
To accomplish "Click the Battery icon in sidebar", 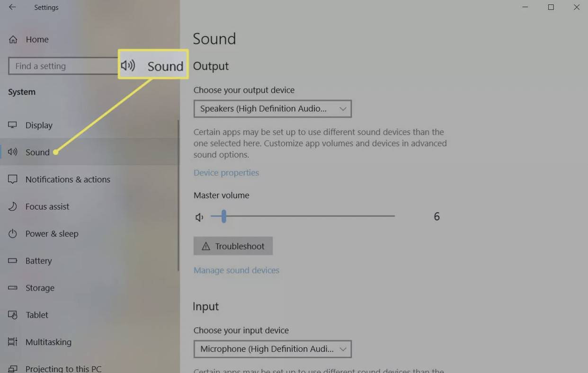I will tap(13, 261).
